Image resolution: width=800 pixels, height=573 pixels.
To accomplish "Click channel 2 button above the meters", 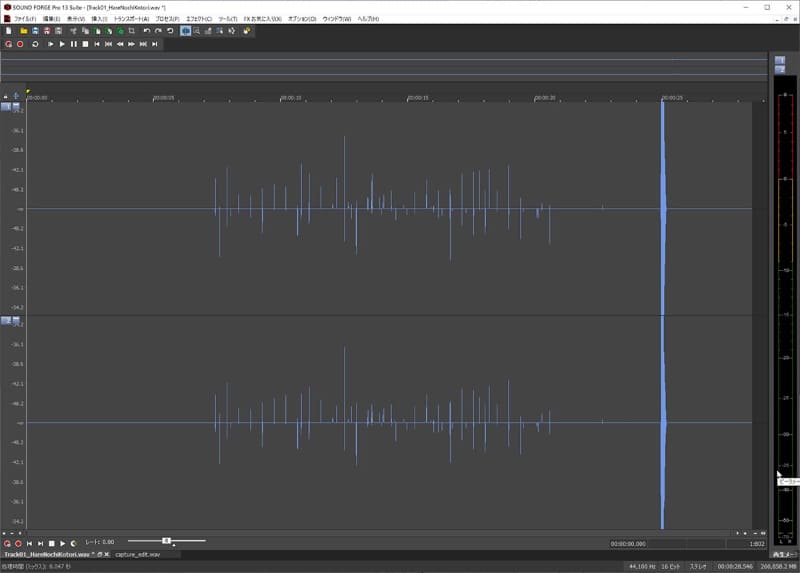I will [x=780, y=69].
